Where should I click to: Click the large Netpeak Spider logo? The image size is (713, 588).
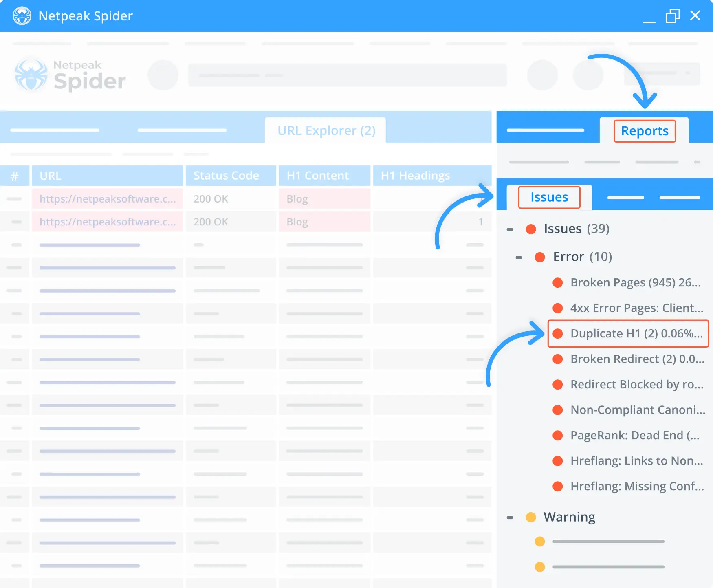pos(70,75)
